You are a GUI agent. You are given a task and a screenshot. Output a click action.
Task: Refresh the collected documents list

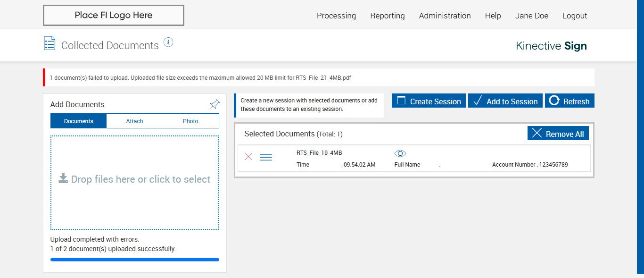click(x=570, y=101)
